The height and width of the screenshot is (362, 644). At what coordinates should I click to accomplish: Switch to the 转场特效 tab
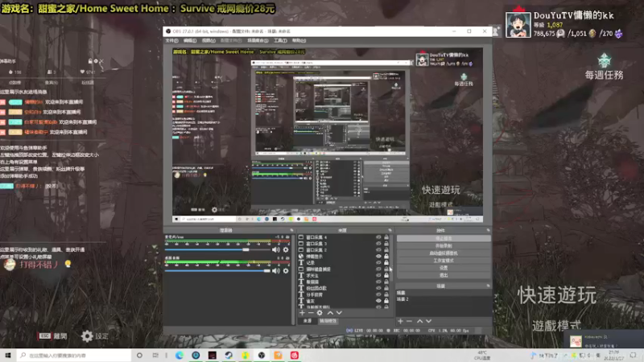[328, 321]
